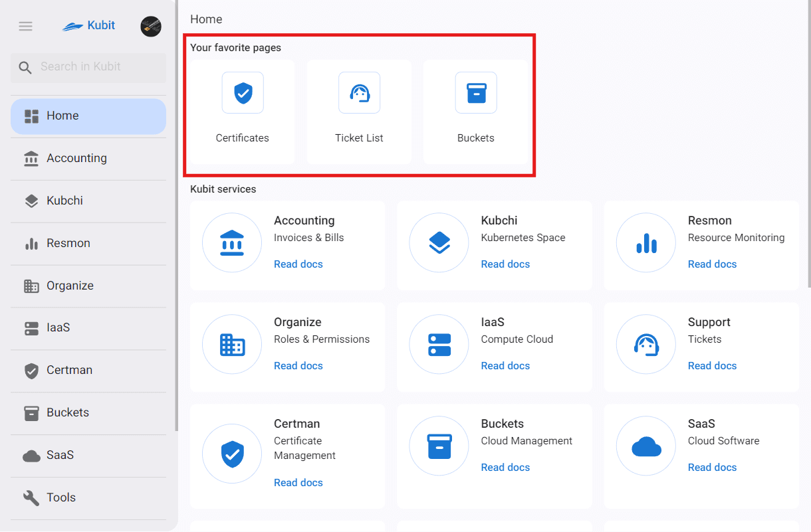Click the Accounting service bank icon

coord(232,243)
